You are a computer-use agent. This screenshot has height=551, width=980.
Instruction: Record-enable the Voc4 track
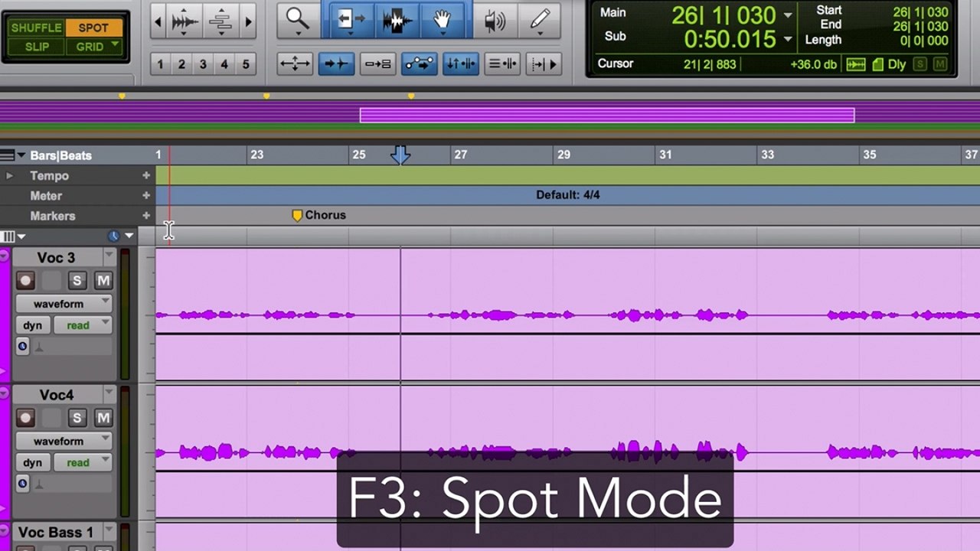point(25,418)
